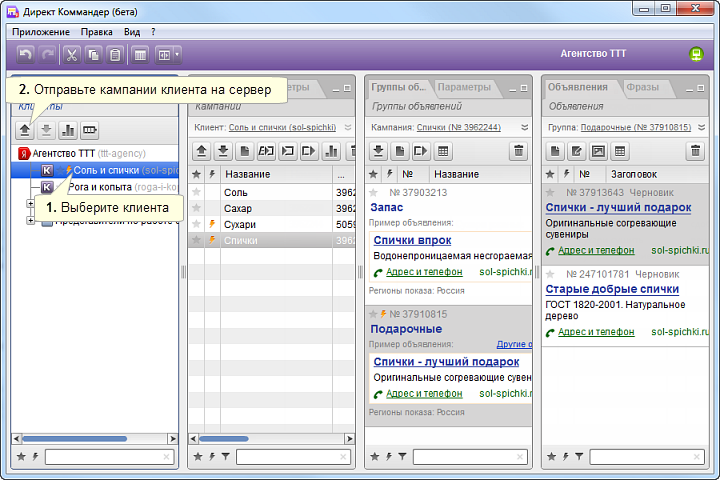Open the ? help menu

tap(153, 32)
